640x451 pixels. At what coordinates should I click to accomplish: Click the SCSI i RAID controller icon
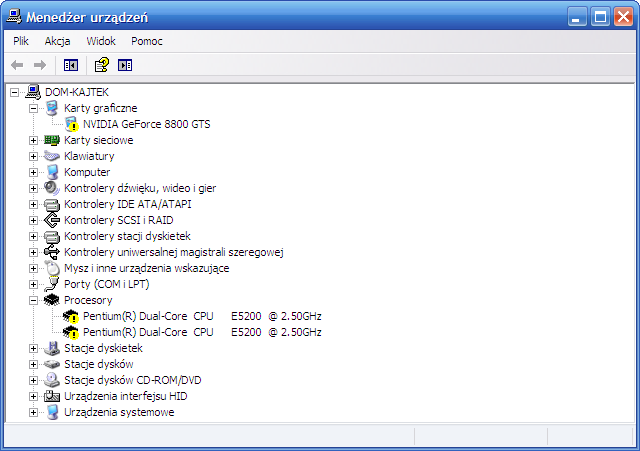52,220
